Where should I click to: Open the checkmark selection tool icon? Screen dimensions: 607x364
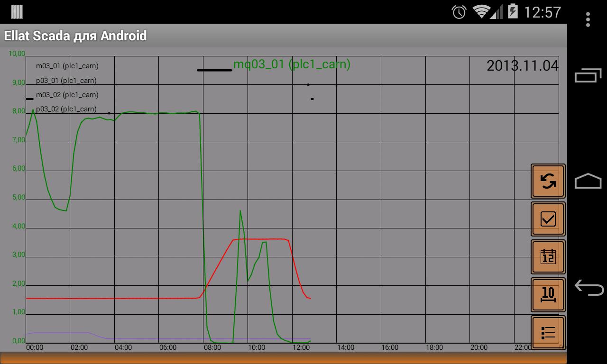547,218
